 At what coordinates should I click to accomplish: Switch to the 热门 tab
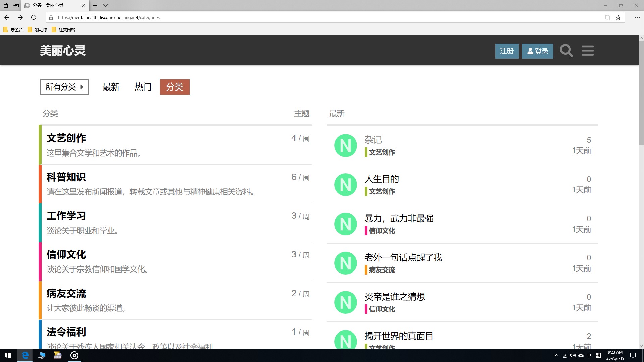[x=143, y=87]
